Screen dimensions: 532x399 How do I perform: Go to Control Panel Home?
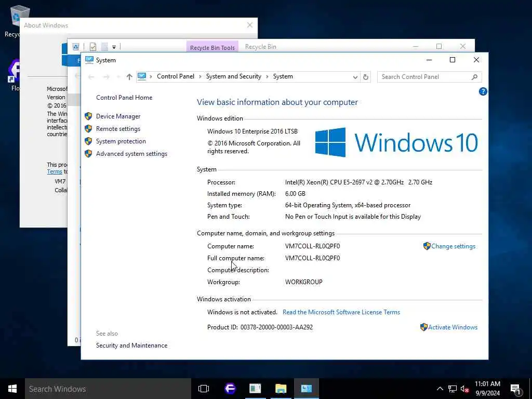[124, 98]
